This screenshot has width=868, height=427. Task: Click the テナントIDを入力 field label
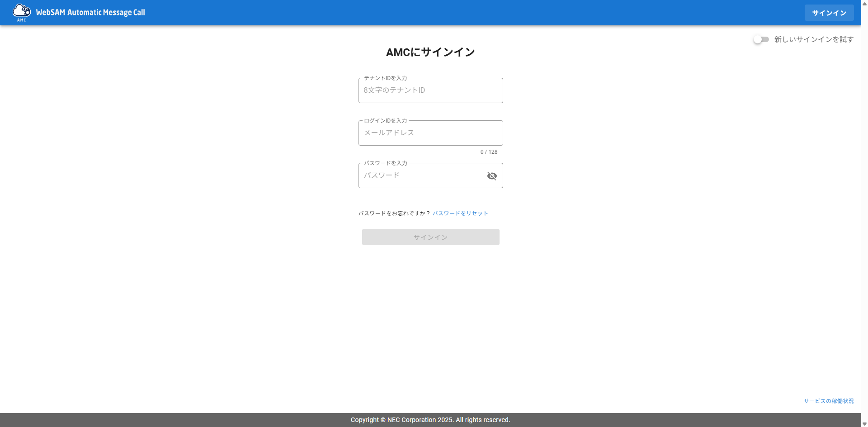(x=385, y=78)
